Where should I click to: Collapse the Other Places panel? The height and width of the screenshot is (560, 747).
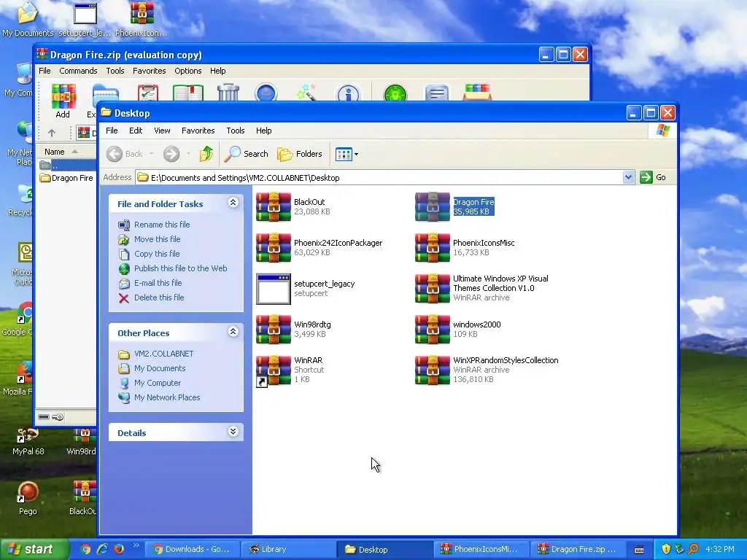233,332
